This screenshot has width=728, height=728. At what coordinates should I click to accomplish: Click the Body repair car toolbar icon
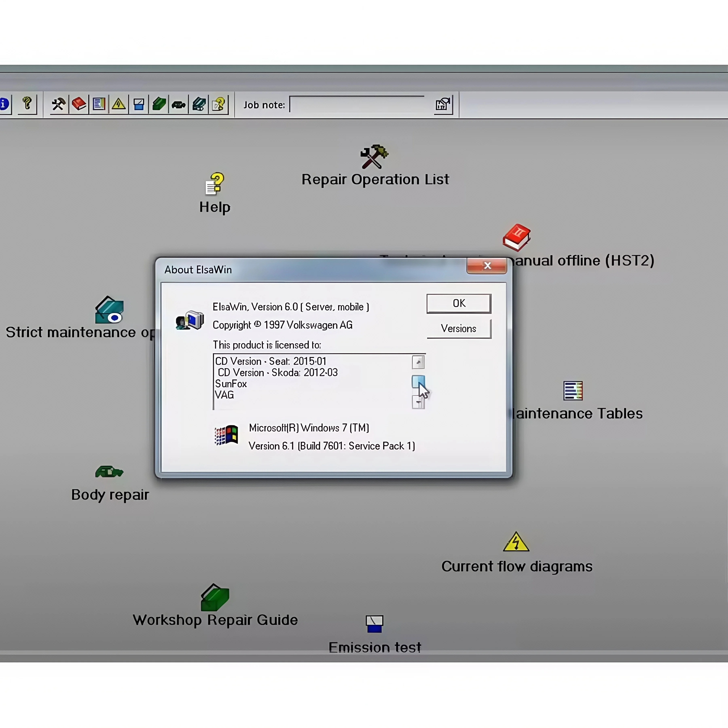point(179,104)
